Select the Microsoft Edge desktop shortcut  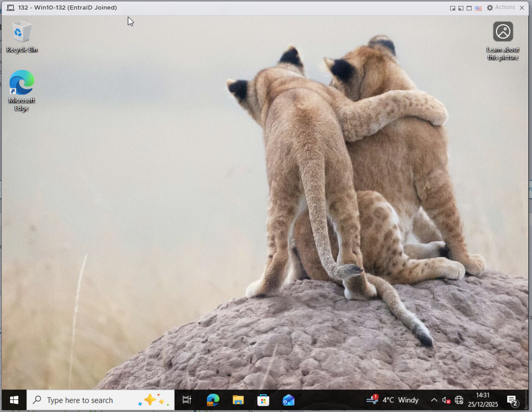21,90
